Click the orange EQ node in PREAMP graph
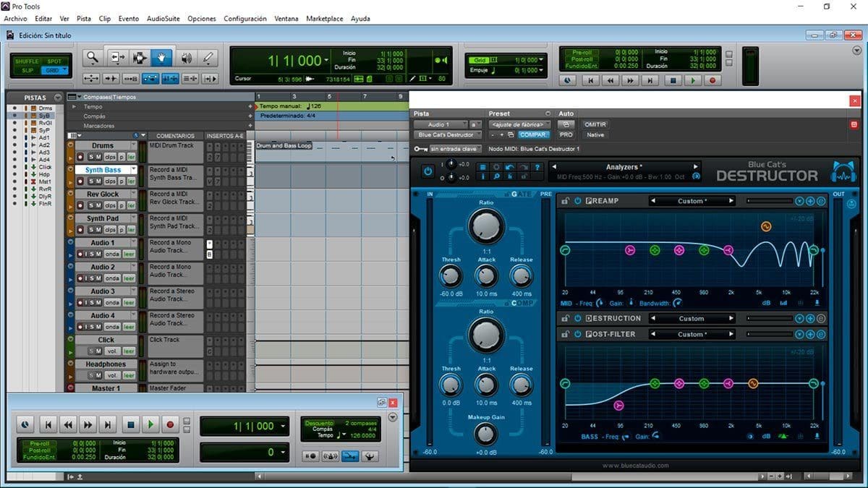Viewport: 868px width, 488px height. point(767,226)
